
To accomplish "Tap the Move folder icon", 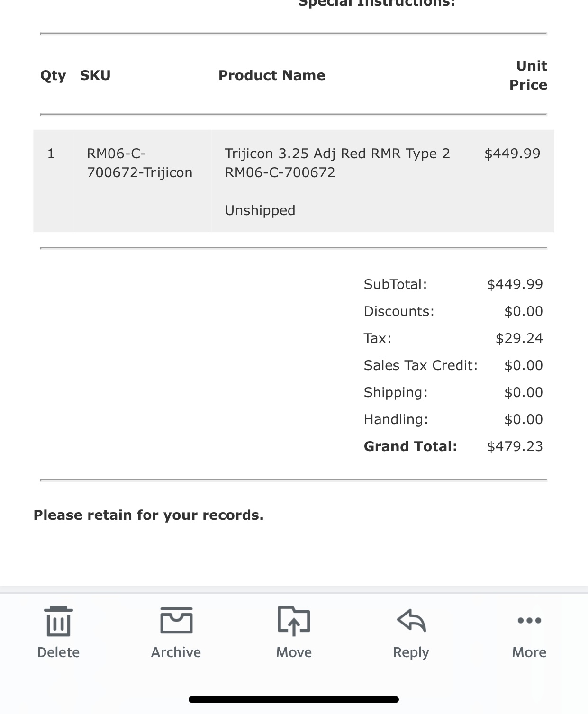I will pos(294,621).
